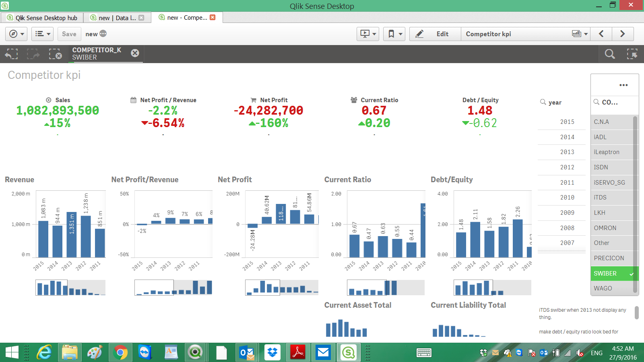
Task: Open the bookmarks dropdown
Action: 394,34
